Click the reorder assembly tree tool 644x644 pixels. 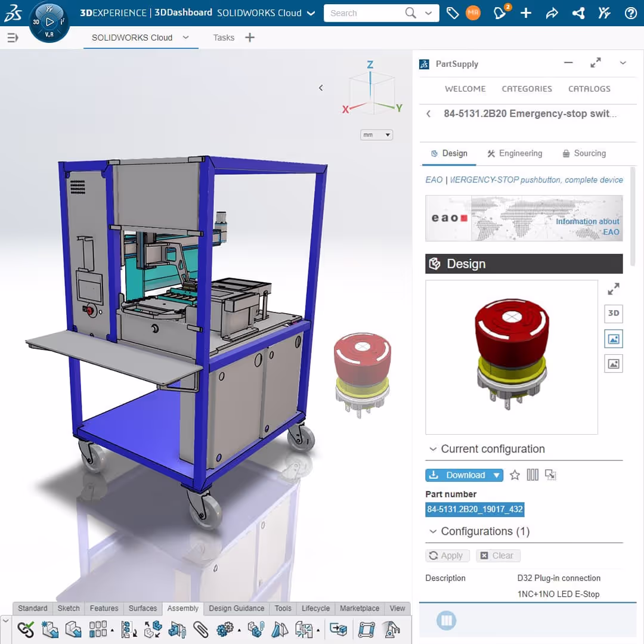129,629
